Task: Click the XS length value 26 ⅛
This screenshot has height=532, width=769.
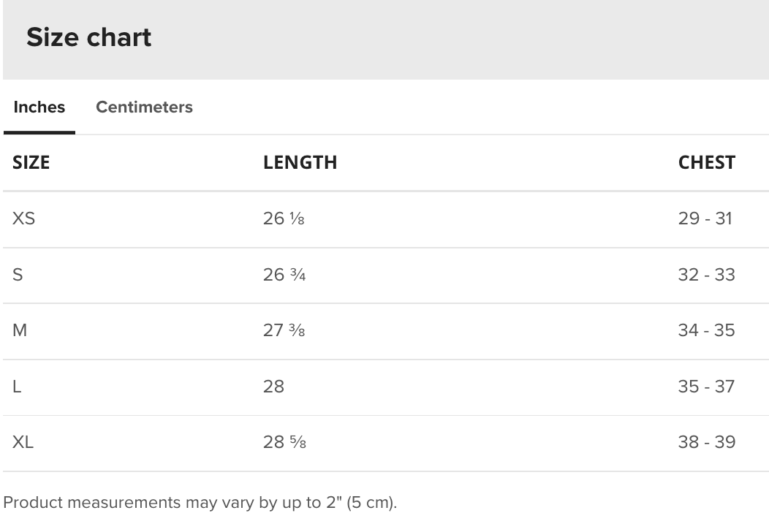Action: (x=284, y=218)
